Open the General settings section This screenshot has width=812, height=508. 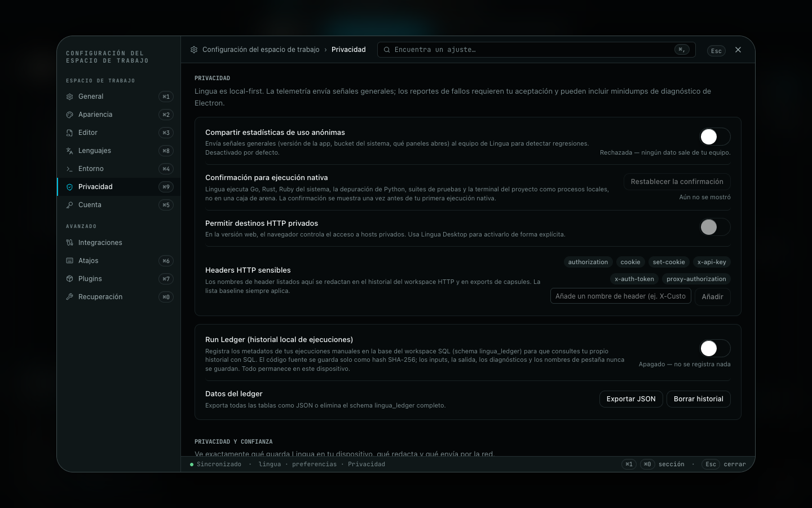[x=119, y=97]
